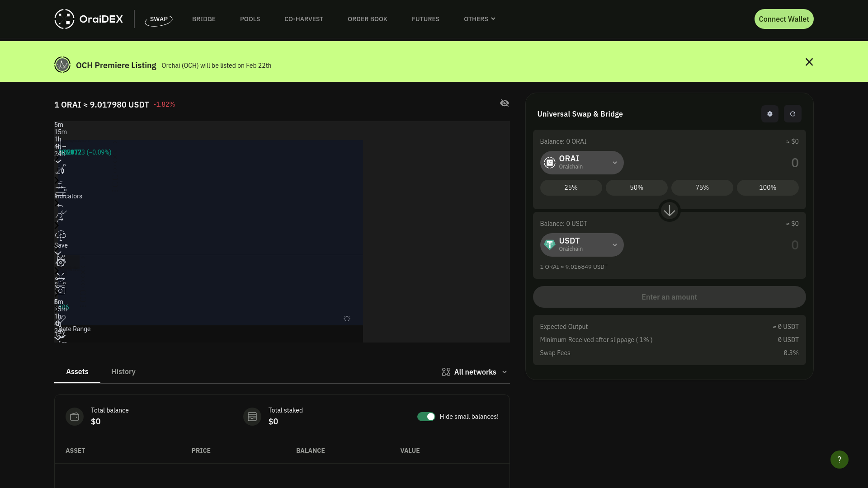868x488 pixels.
Task: Click the 1 ORAI ≈ 9.017980 USDT heading
Action: click(102, 104)
